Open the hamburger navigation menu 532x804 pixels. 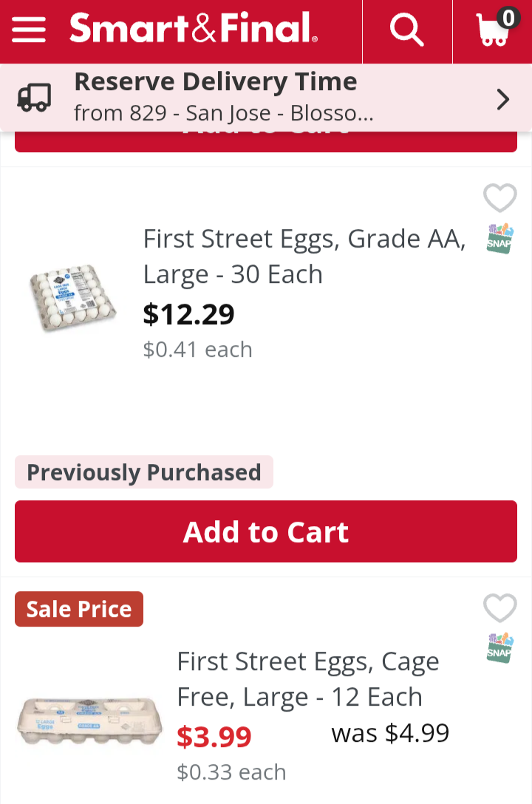coord(29,29)
